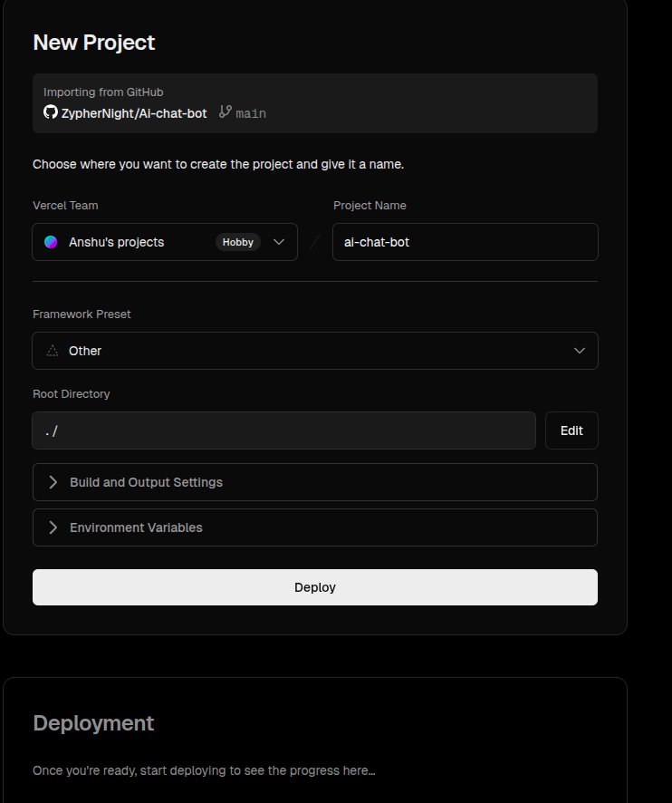The height and width of the screenshot is (803, 672).
Task: Click Edit next to Root Directory
Action: tap(571, 431)
